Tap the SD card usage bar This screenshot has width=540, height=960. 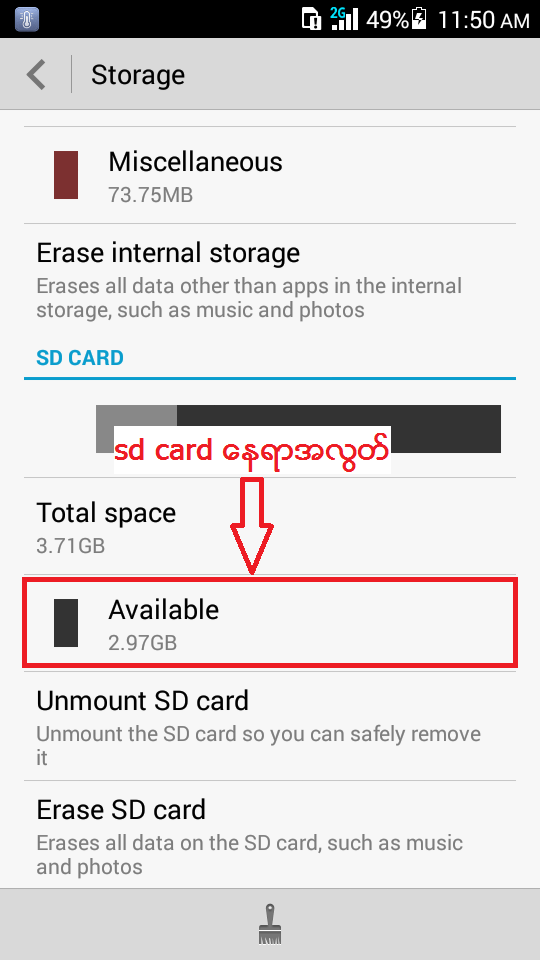tap(298, 429)
